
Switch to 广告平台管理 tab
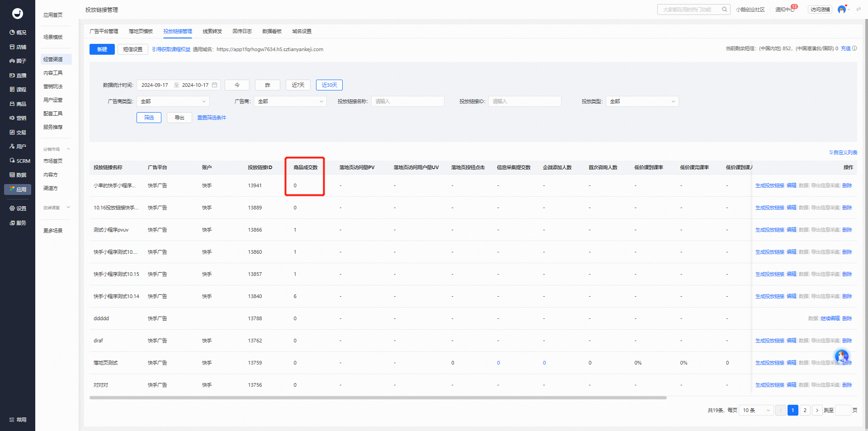click(104, 31)
